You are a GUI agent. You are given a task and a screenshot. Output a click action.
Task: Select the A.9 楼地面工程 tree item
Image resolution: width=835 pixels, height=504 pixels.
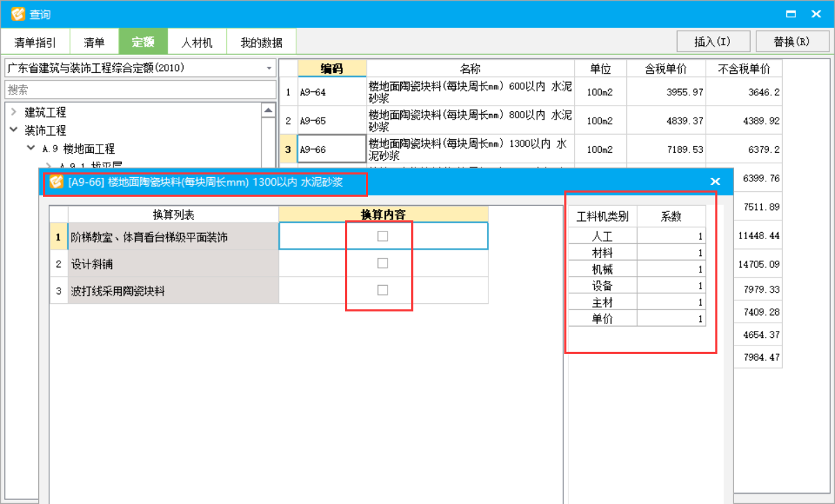tap(79, 149)
